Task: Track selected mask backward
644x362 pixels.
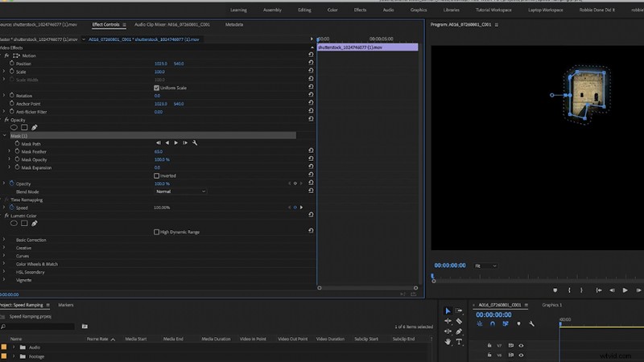Action: tap(167, 143)
